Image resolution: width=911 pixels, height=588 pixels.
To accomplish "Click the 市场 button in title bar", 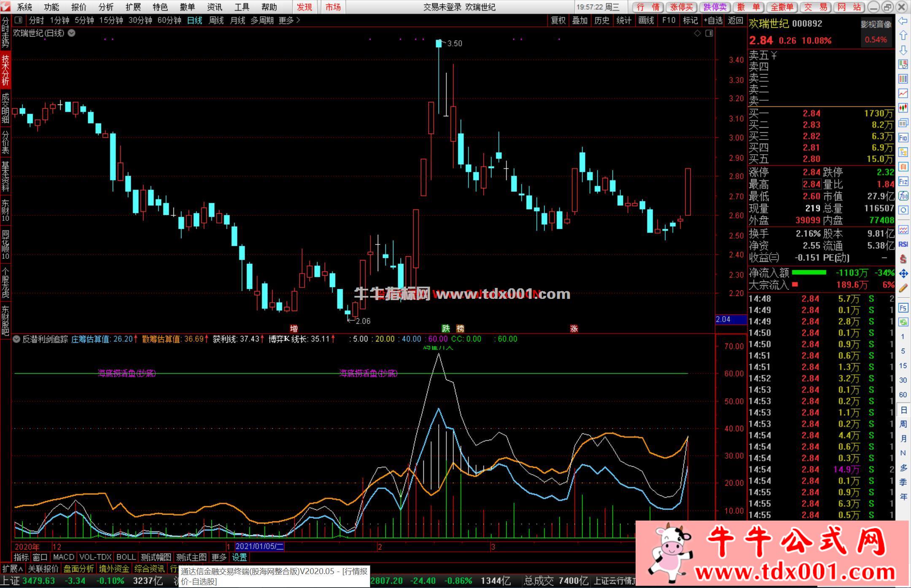I will (x=333, y=7).
